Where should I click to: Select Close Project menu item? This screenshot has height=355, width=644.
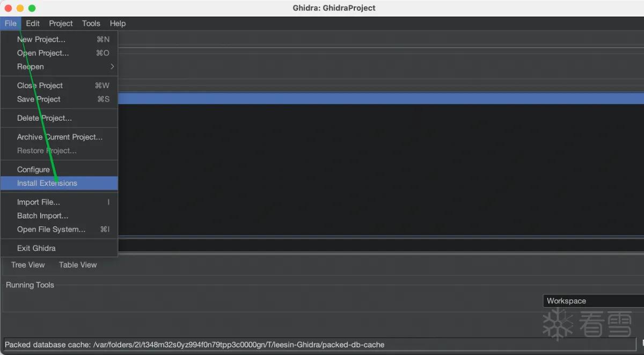point(59,85)
